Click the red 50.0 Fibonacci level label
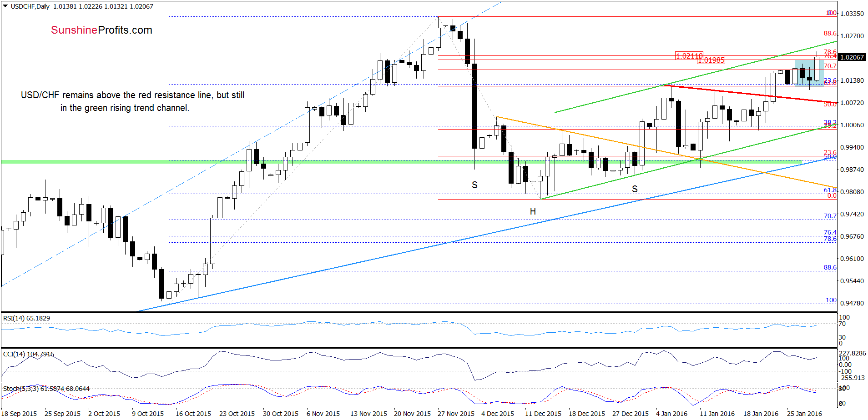868x420 pixels. point(830,104)
